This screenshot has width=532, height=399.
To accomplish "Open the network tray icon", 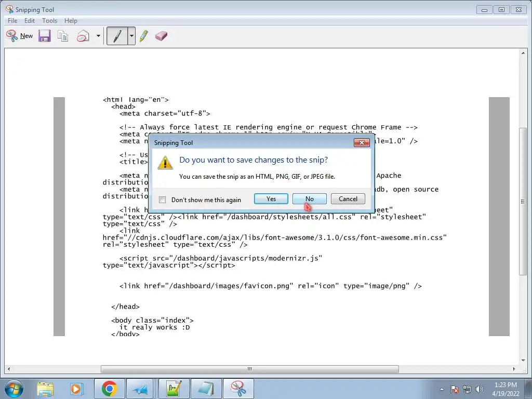I will (467, 389).
